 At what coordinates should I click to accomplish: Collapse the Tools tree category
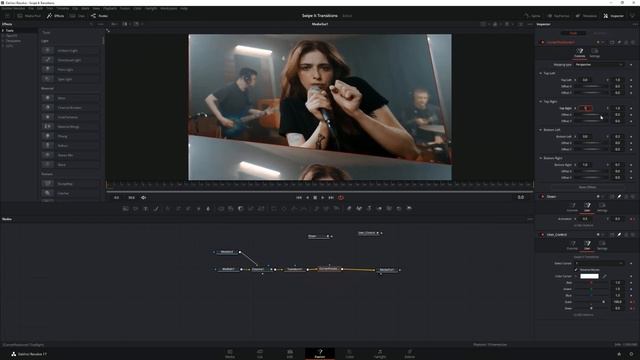point(3,31)
